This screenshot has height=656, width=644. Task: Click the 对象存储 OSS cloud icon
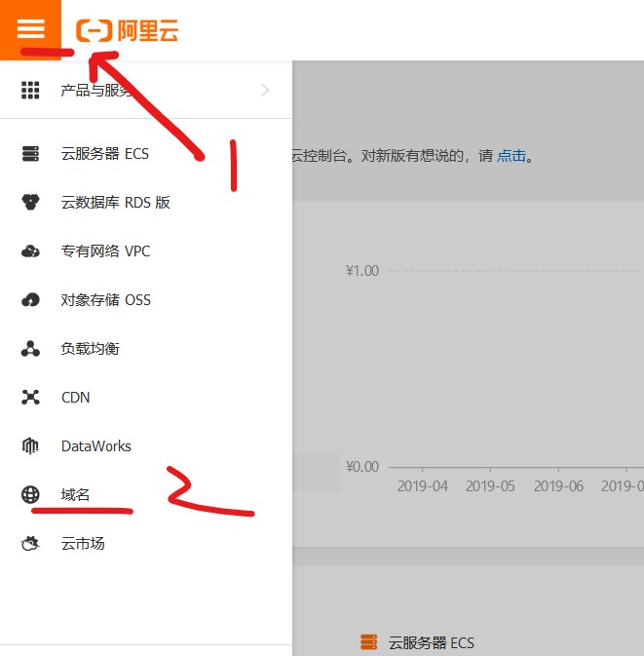30,300
